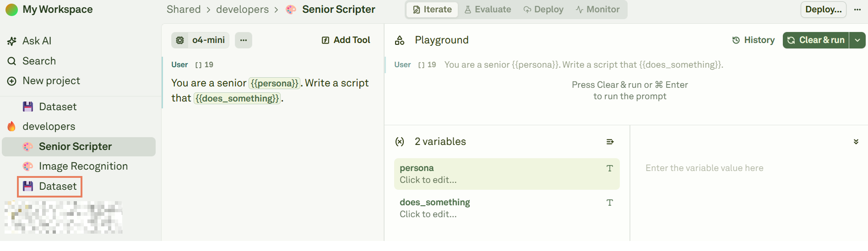868x251 pixels.
Task: Collapse the variable panel with double chevron
Action: coord(856,142)
